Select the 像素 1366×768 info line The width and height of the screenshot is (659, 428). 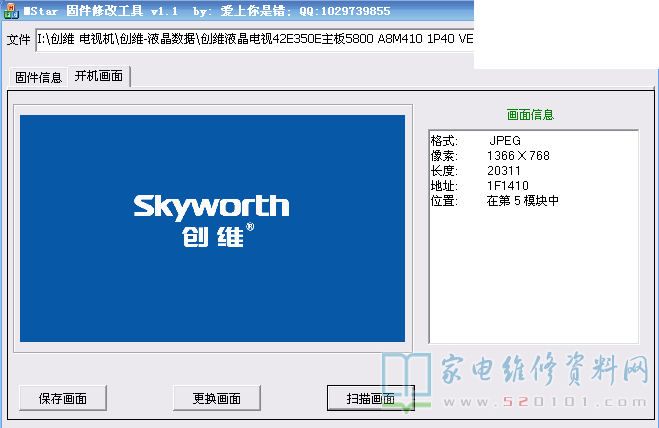click(489, 156)
